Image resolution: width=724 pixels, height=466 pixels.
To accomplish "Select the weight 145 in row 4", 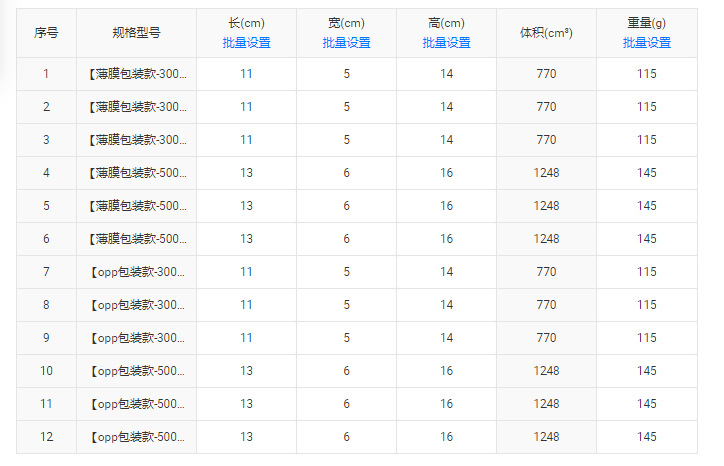I will coord(646,173).
